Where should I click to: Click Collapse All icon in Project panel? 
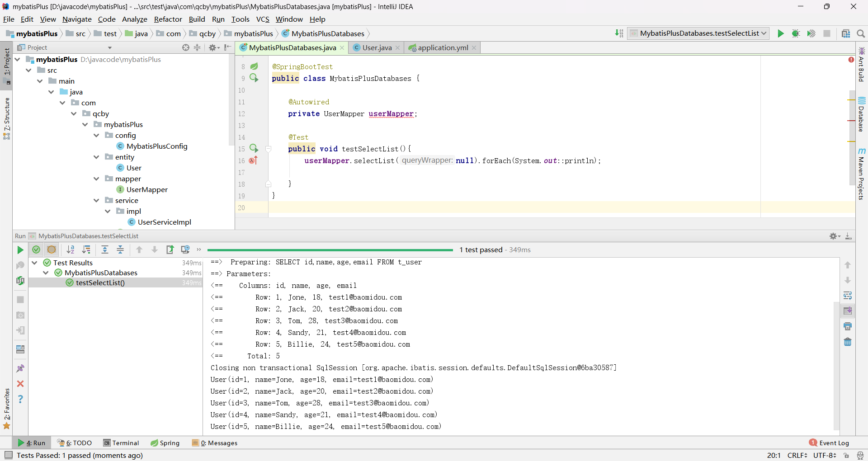tap(197, 47)
